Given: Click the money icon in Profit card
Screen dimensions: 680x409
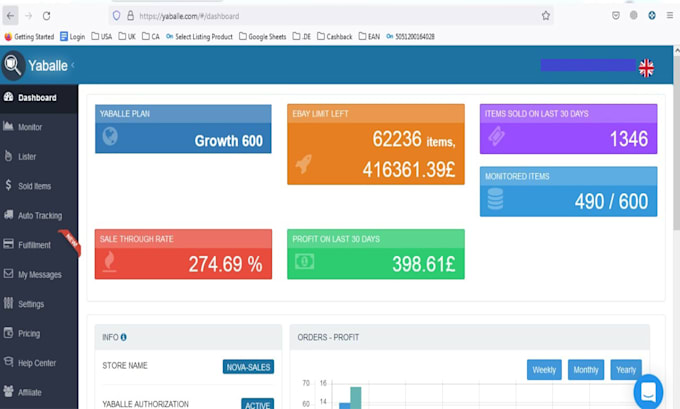Looking at the screenshot, I should [304, 261].
